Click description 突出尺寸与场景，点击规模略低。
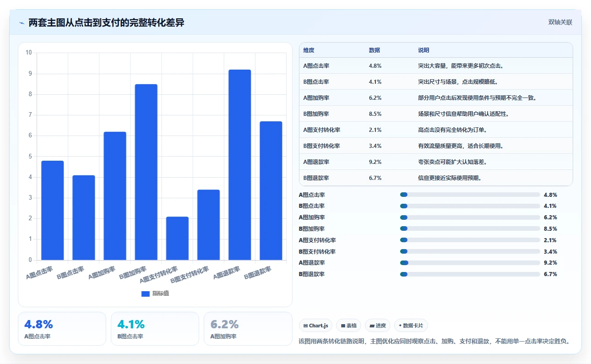 pos(458,82)
